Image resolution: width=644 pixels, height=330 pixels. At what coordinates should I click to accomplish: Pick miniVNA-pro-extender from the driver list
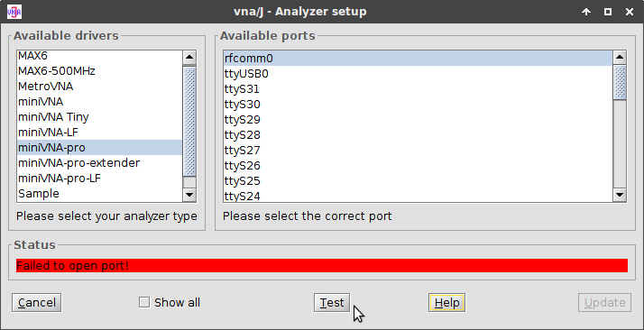[x=99, y=163]
